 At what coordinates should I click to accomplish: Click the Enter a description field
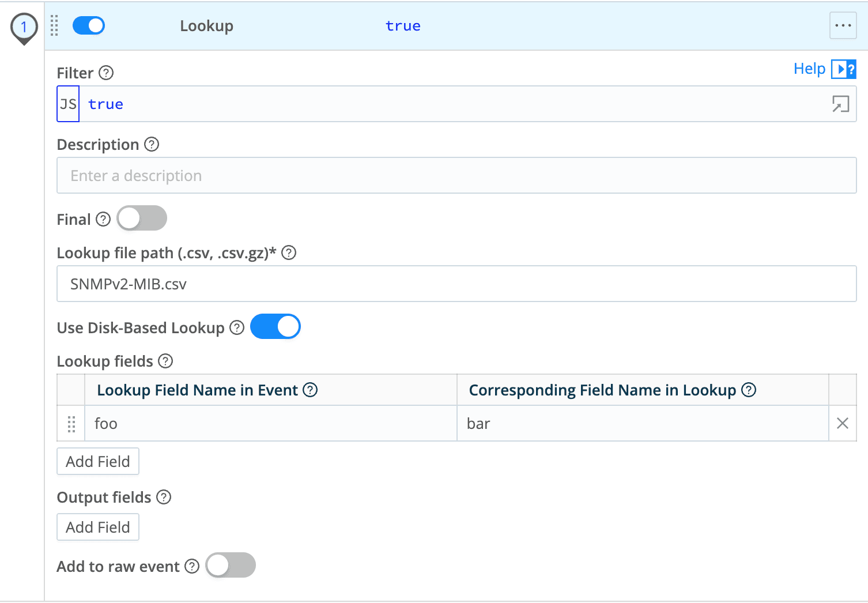coord(288,175)
